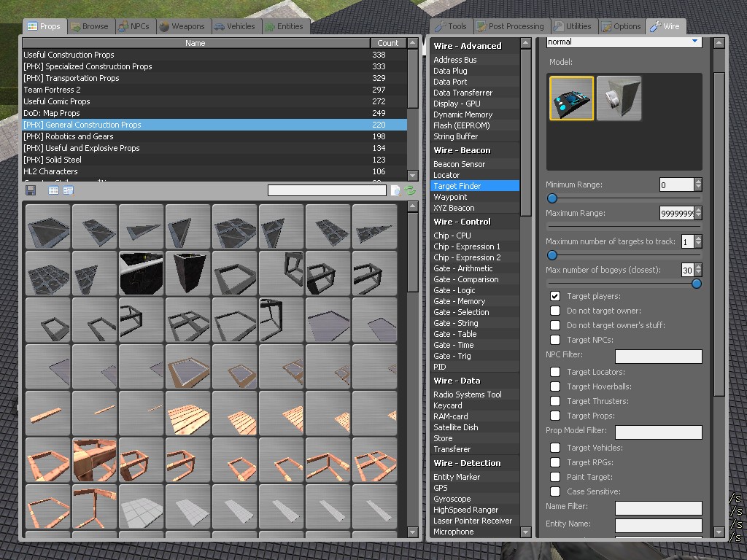This screenshot has width=747, height=560.
Task: Select Team Fortress 2 in the props list
Action: [x=53, y=90]
